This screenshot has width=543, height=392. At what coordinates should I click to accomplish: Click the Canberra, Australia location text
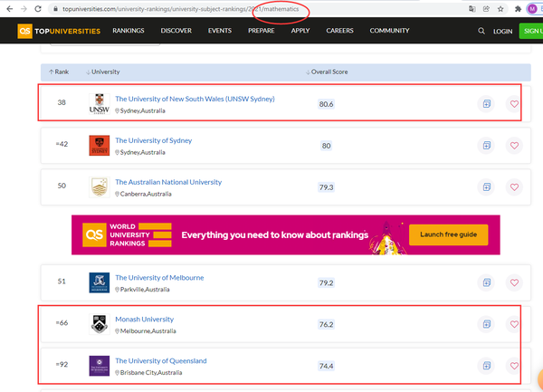click(146, 194)
